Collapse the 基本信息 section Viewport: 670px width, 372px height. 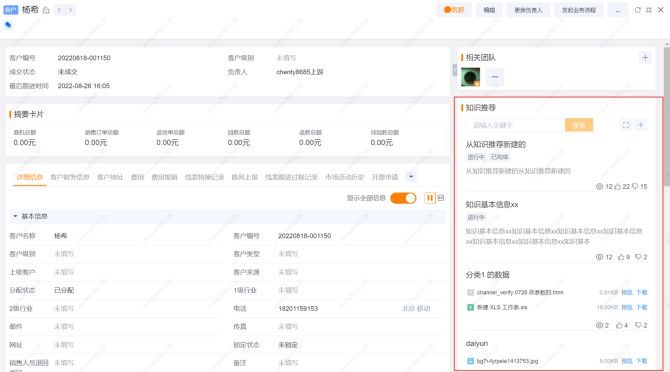point(15,216)
